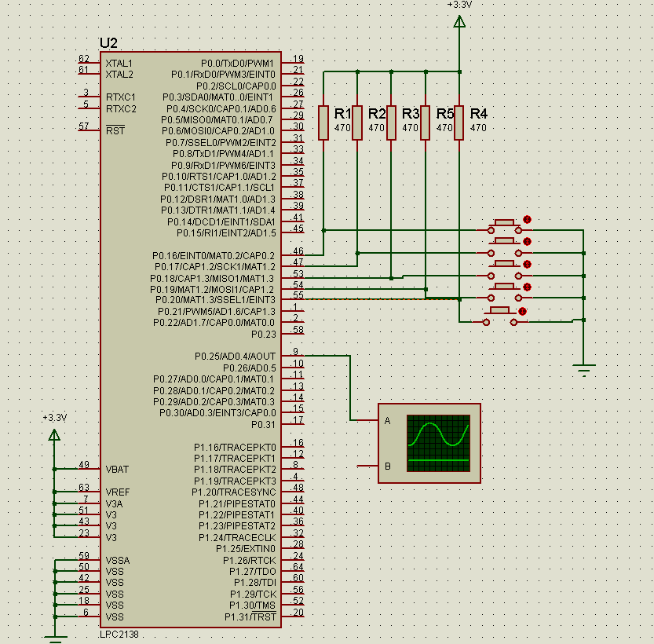The width and height of the screenshot is (654, 644).
Task: Click the P0.15/RI1/EINT2/AD1.5 pin label
Action: point(226,233)
